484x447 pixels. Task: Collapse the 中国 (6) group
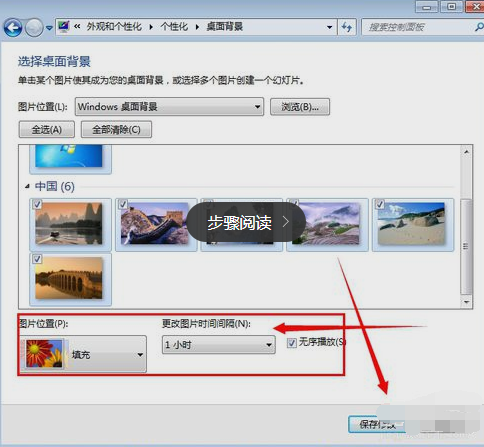(x=27, y=186)
